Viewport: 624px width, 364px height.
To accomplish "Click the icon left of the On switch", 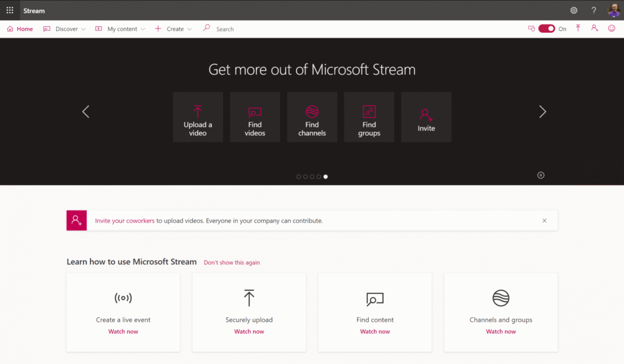I will [x=531, y=29].
